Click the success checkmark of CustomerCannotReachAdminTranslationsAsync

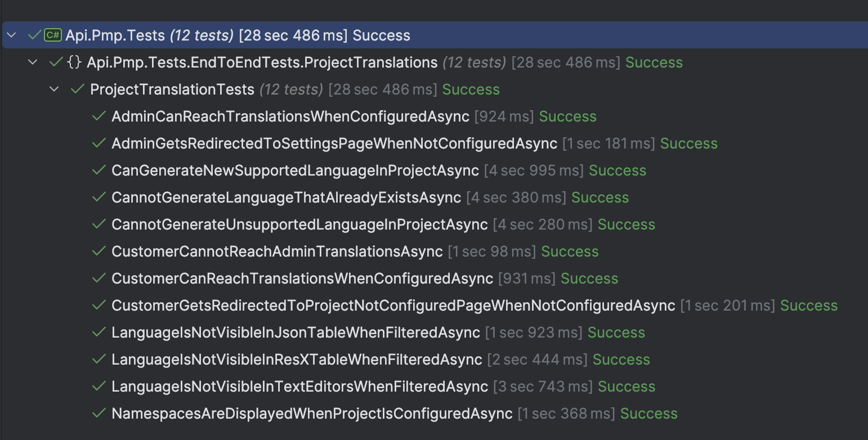click(x=99, y=252)
